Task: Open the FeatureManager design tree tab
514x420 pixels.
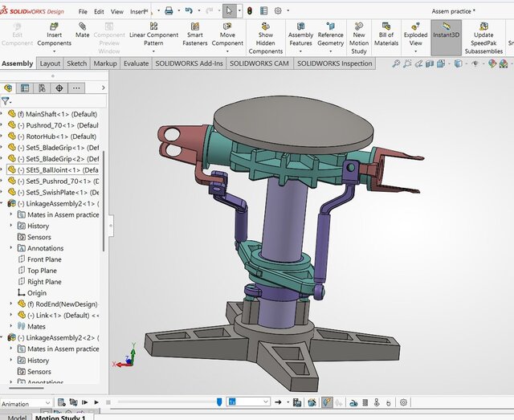Action: pos(8,88)
